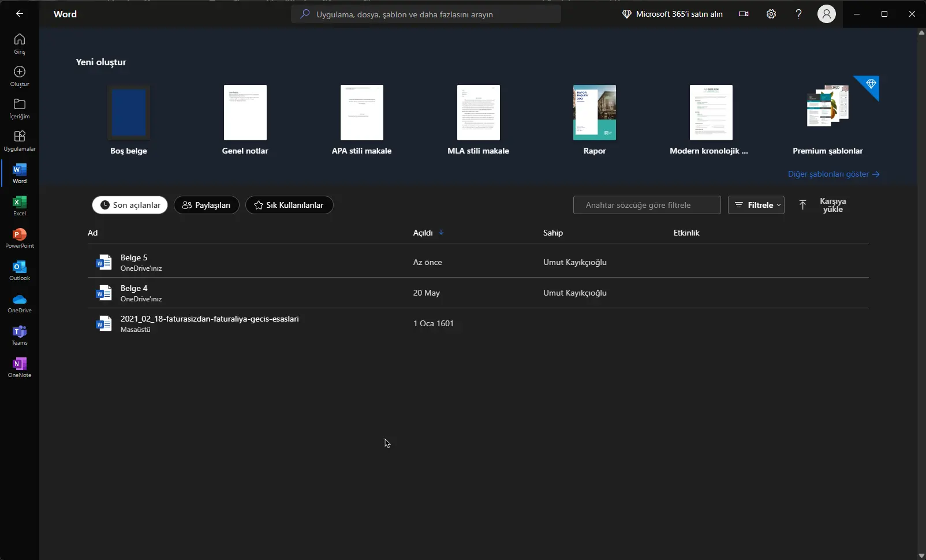The image size is (926, 560).
Task: Open the Oluştur create icon
Action: point(20,76)
